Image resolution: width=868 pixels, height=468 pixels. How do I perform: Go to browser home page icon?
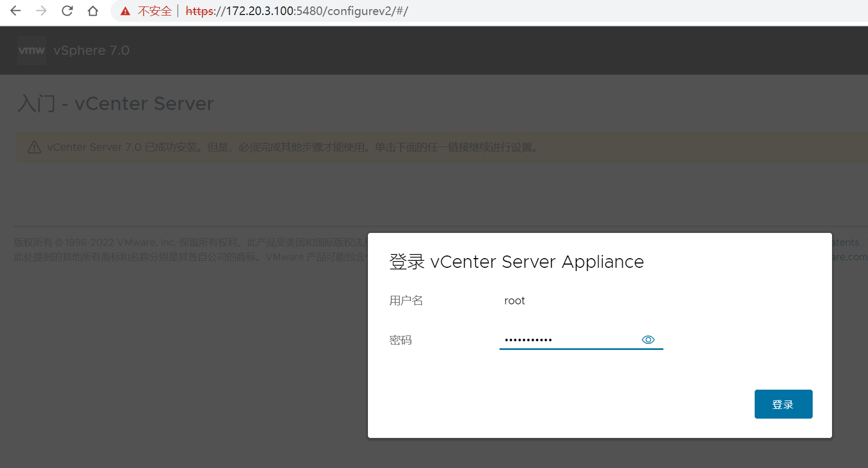pyautogui.click(x=93, y=11)
